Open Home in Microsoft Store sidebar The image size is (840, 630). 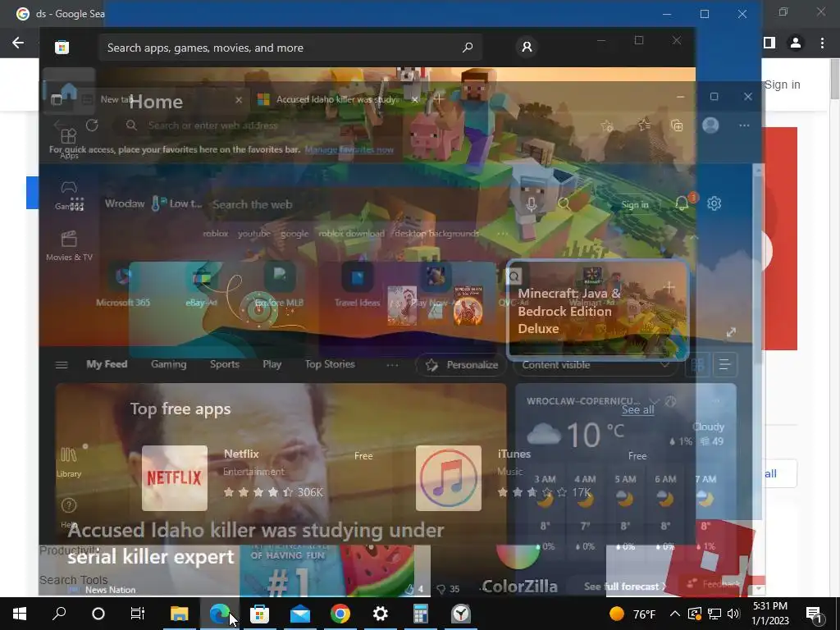click(x=69, y=92)
